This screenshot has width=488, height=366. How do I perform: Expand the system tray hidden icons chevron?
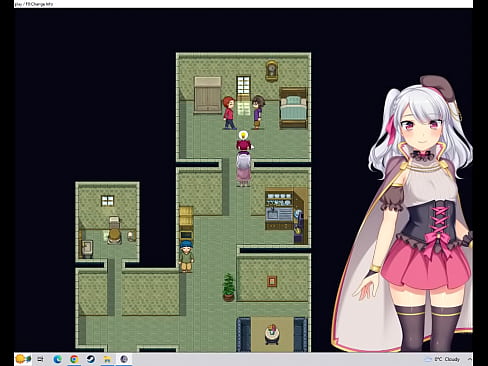coord(469,359)
